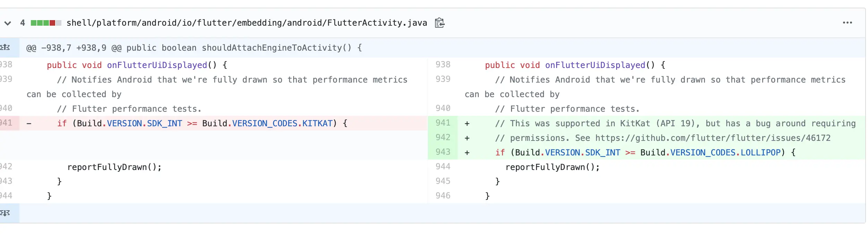Click right-side line number 938
Screen dimensions: 868x238
[x=443, y=65]
